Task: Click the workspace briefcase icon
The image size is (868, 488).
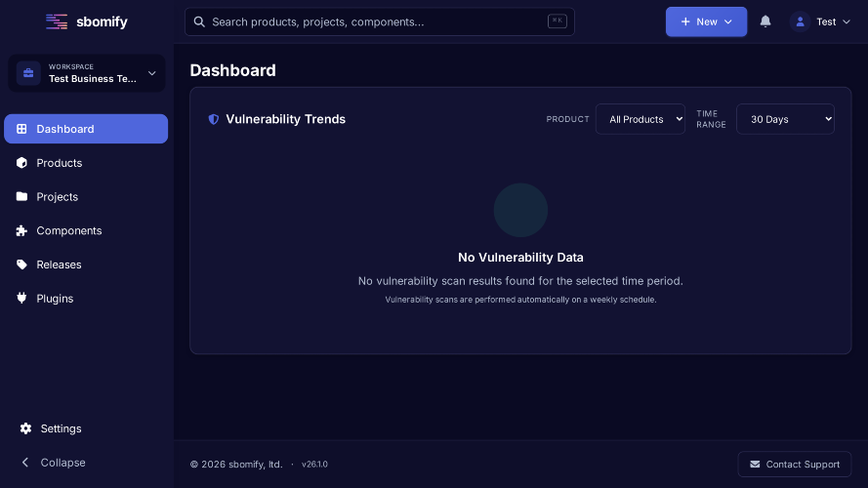Action: pos(28,73)
